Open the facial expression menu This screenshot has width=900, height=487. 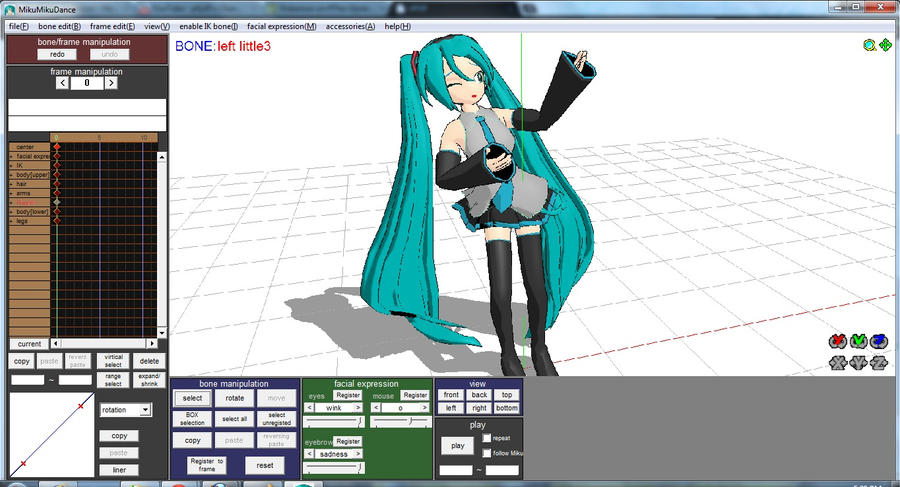(282, 26)
